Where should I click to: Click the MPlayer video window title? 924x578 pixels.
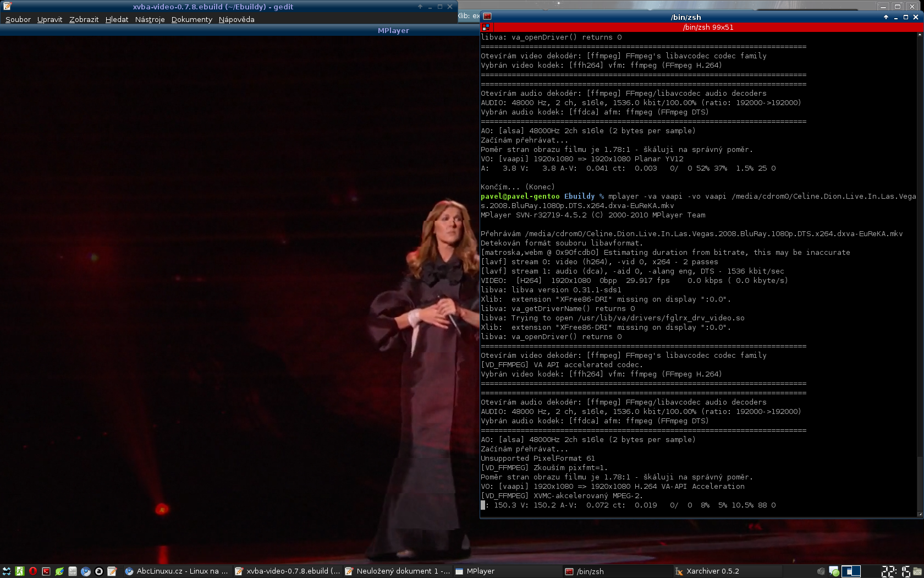393,30
